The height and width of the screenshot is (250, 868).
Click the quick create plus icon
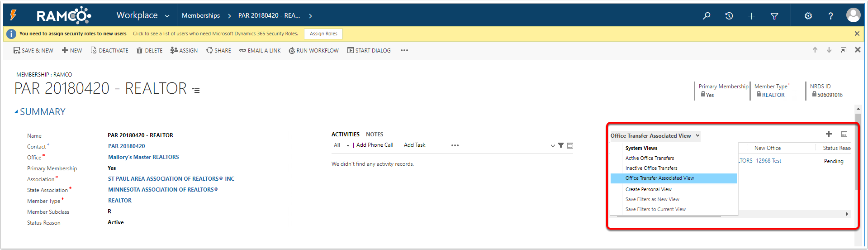point(751,16)
